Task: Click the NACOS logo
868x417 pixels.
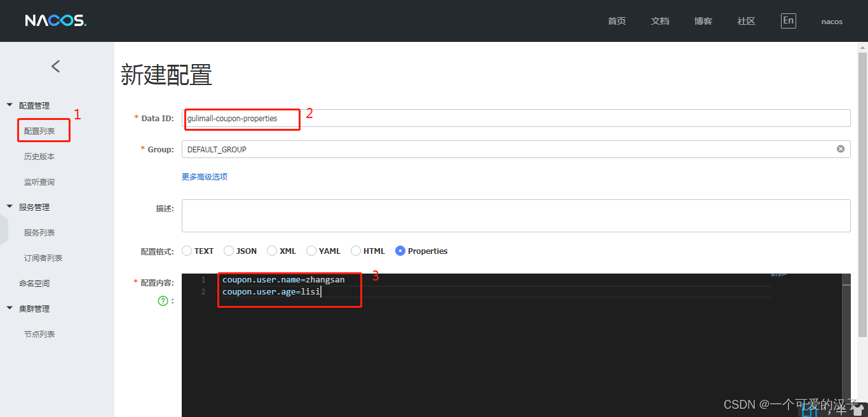Action: tap(56, 21)
